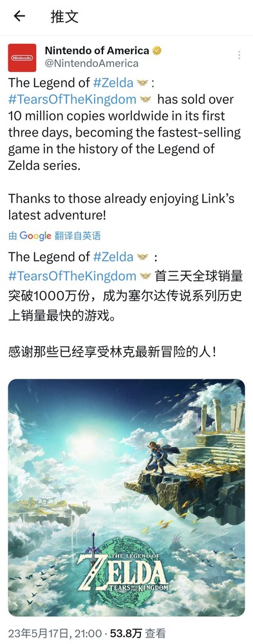Click the Zelda emblem emoji after #Zelda

click(142, 83)
